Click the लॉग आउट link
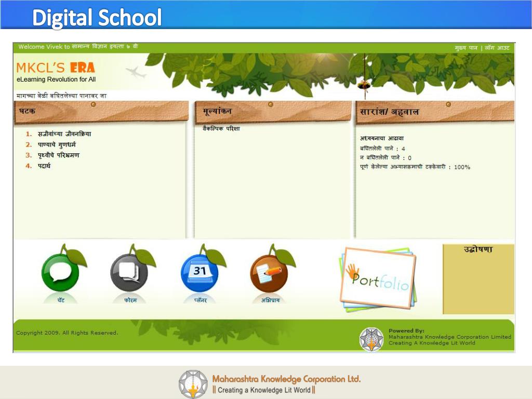This screenshot has height=399, width=532. [x=497, y=48]
